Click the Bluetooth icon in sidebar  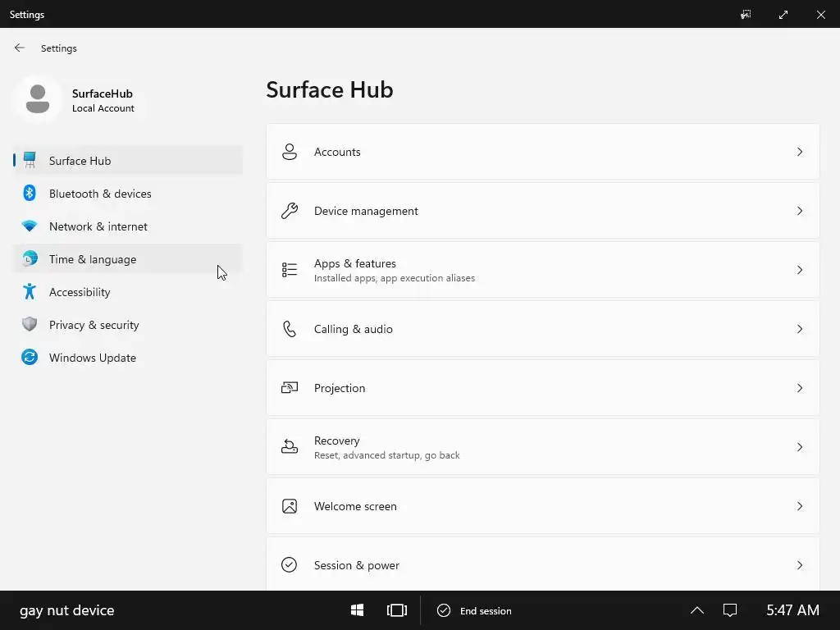click(x=30, y=194)
